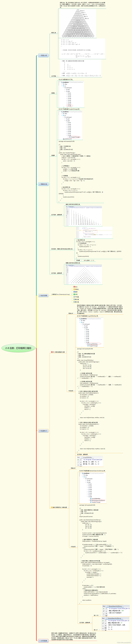
Task: Click the number 6 marker beside 最大值
Action: click(x=74, y=300)
